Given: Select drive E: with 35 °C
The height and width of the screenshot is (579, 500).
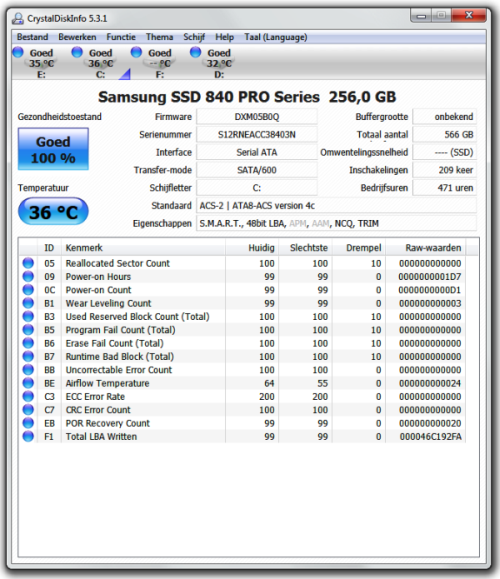Looking at the screenshot, I should pyautogui.click(x=35, y=63).
